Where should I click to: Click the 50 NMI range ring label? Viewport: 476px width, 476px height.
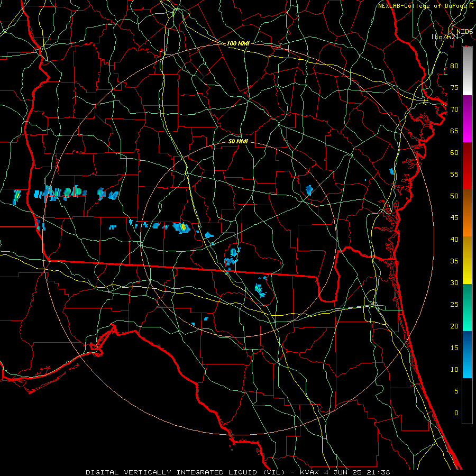[x=238, y=141]
